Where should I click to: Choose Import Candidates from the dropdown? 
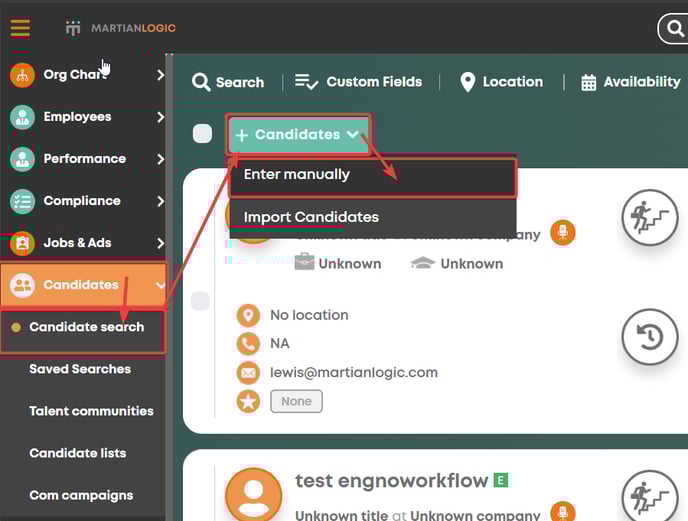click(373, 217)
